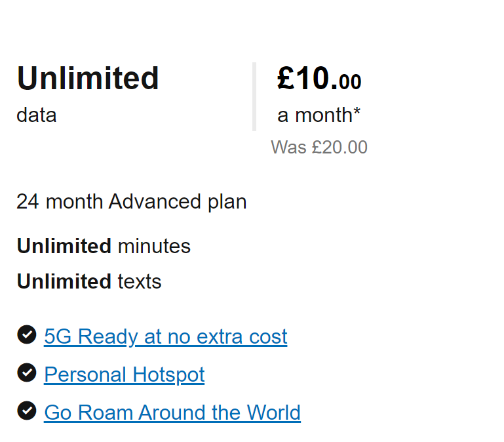The image size is (504, 442).
Task: Click the grey vertical divider bar
Action: (254, 96)
